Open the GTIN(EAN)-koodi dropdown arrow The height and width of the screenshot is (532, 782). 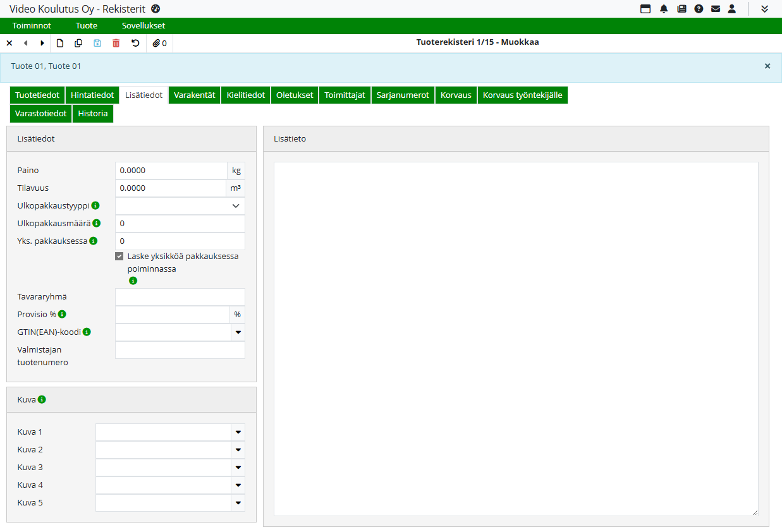[x=238, y=332]
